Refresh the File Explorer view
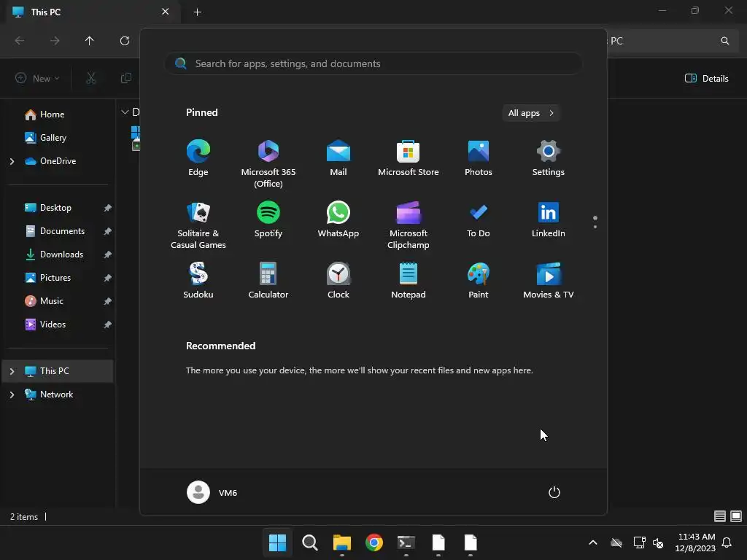This screenshot has height=560, width=747. tap(124, 41)
